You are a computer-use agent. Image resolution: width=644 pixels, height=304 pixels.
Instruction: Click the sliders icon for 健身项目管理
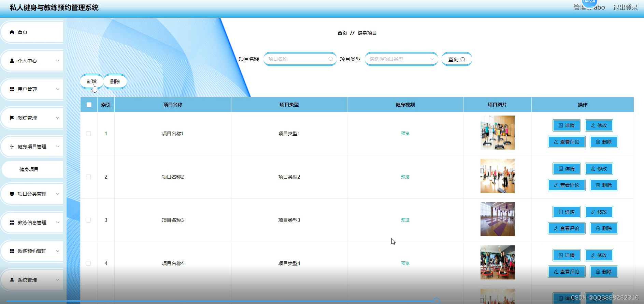click(x=12, y=147)
